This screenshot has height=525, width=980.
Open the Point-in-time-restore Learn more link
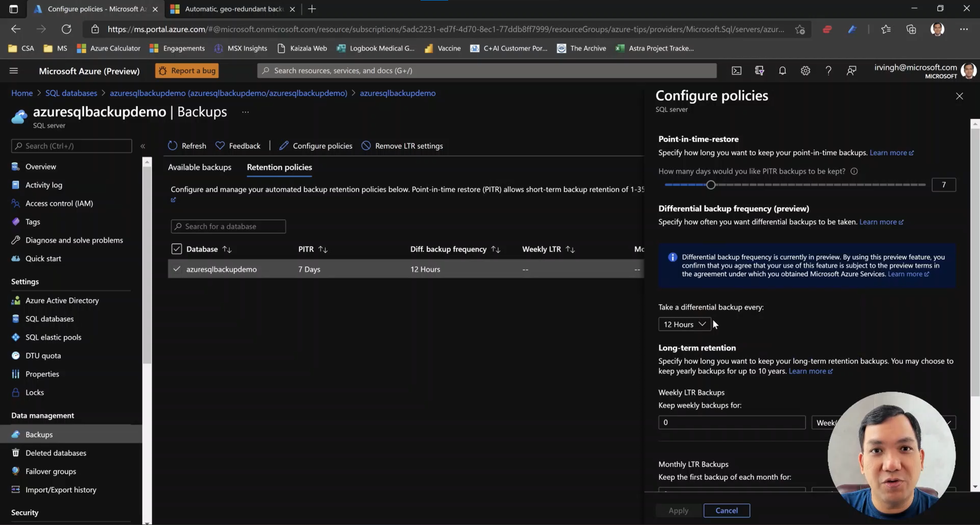pyautogui.click(x=890, y=153)
